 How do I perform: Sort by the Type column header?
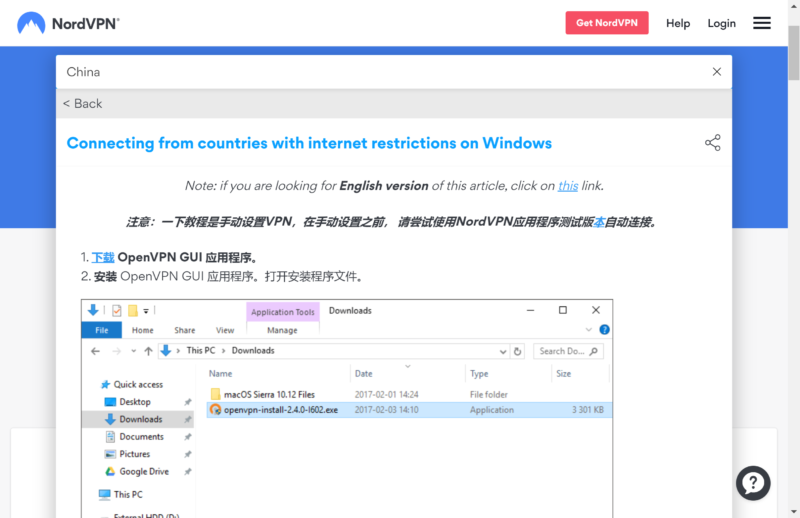point(479,374)
